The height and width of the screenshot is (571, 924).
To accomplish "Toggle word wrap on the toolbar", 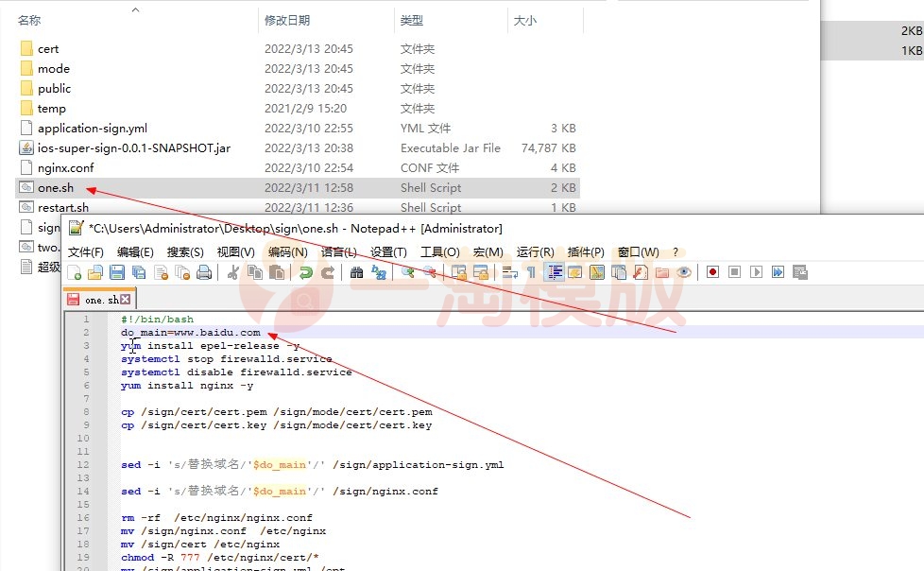I will (507, 271).
